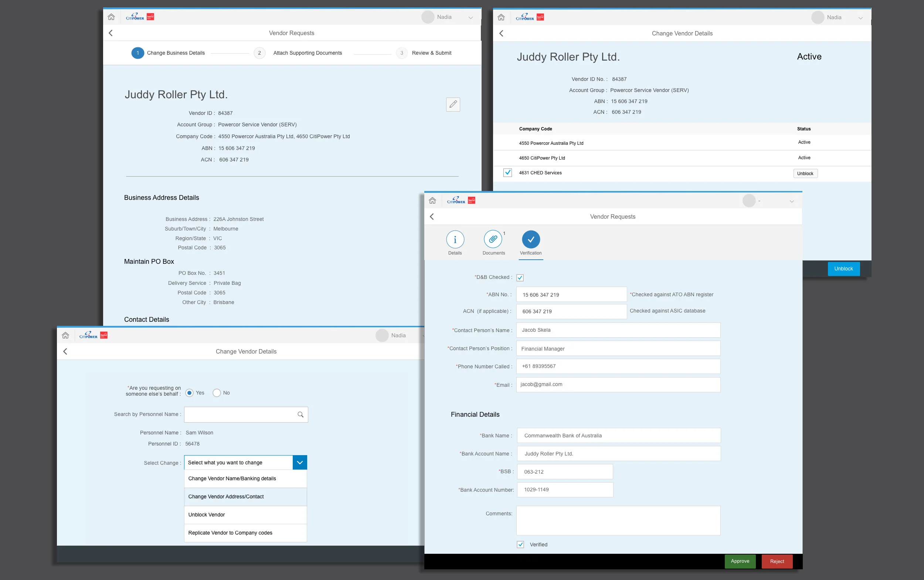Open Nadia user menu chevron in top-right window

click(860, 18)
